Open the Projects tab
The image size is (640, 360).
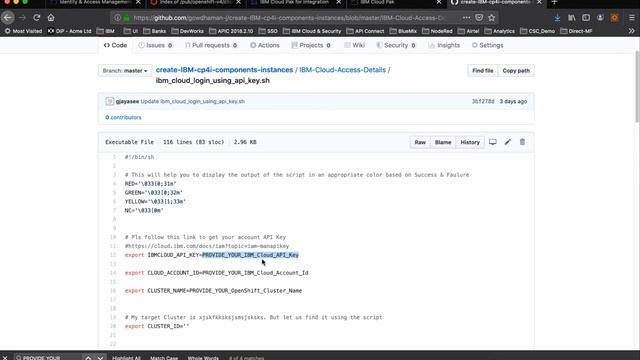[x=311, y=45]
